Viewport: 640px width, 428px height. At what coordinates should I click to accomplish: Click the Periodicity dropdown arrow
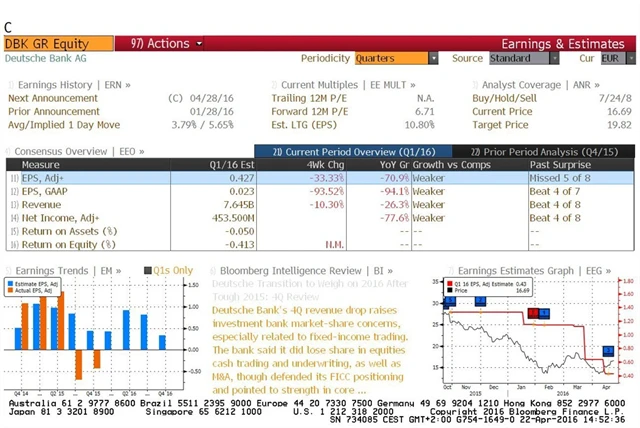(x=433, y=58)
